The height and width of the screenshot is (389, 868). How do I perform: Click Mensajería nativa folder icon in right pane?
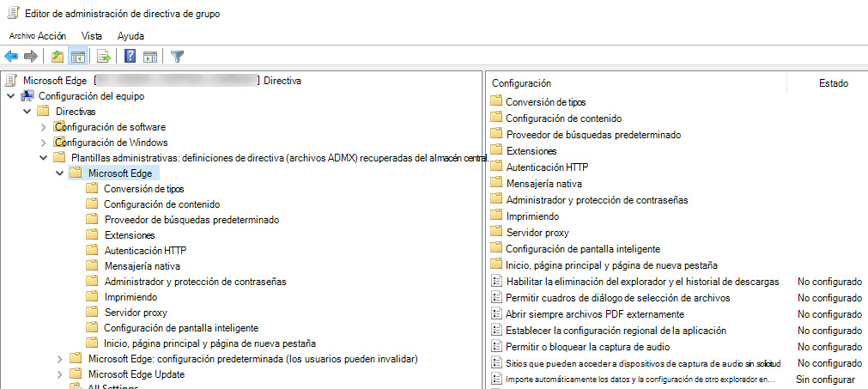pos(496,183)
